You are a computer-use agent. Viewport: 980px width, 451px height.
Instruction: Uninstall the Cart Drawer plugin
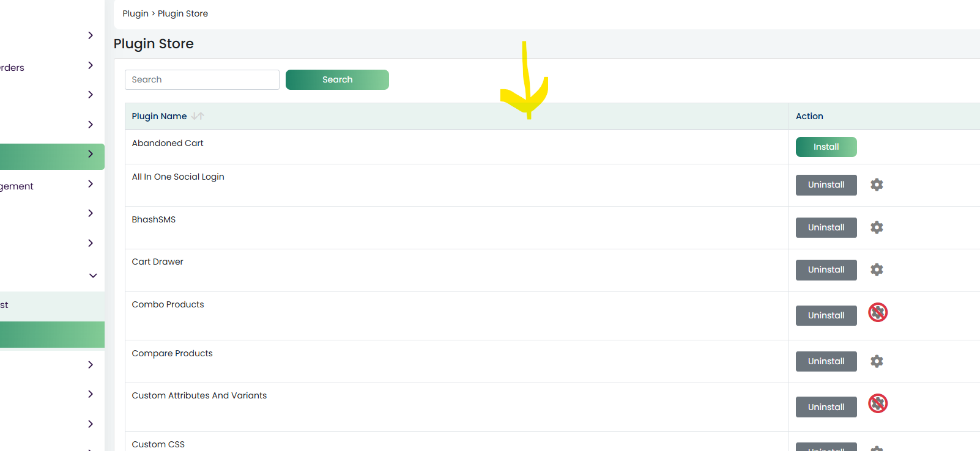click(x=826, y=269)
